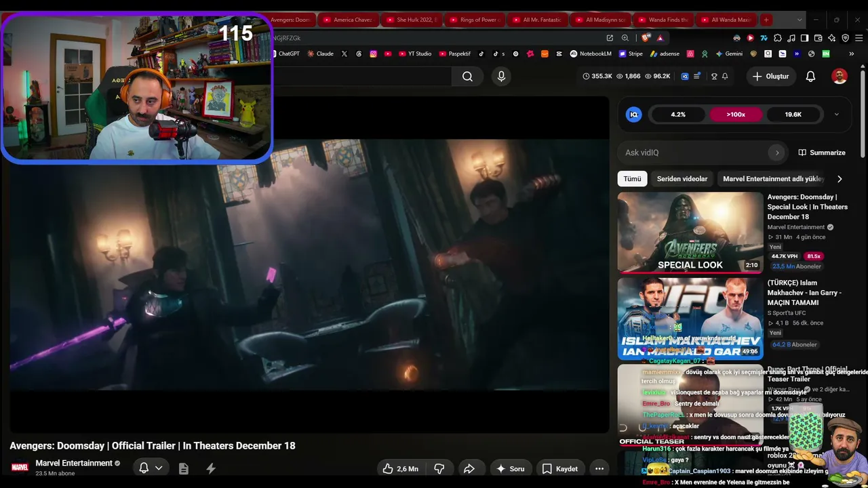Click the lightning bolt icon beside channel
Screen dimensions: 868x488
point(211,468)
